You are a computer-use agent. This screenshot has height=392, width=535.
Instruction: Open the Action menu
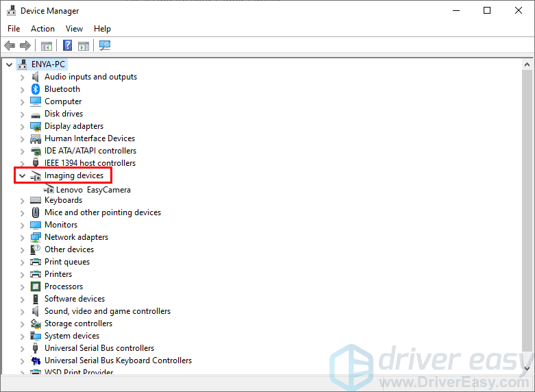(x=42, y=29)
